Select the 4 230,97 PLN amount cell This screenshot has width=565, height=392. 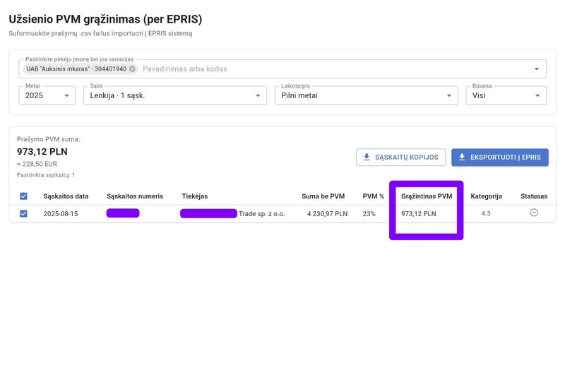(327, 213)
